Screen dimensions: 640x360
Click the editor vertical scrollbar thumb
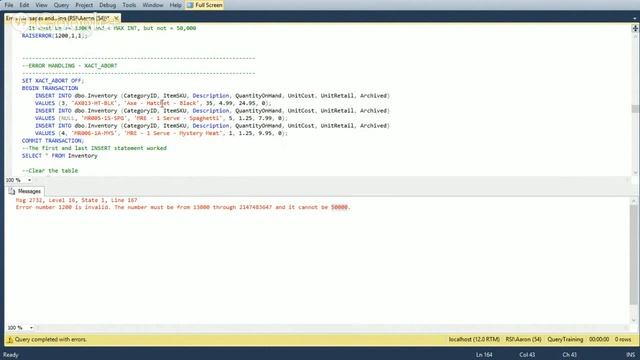[x=635, y=109]
